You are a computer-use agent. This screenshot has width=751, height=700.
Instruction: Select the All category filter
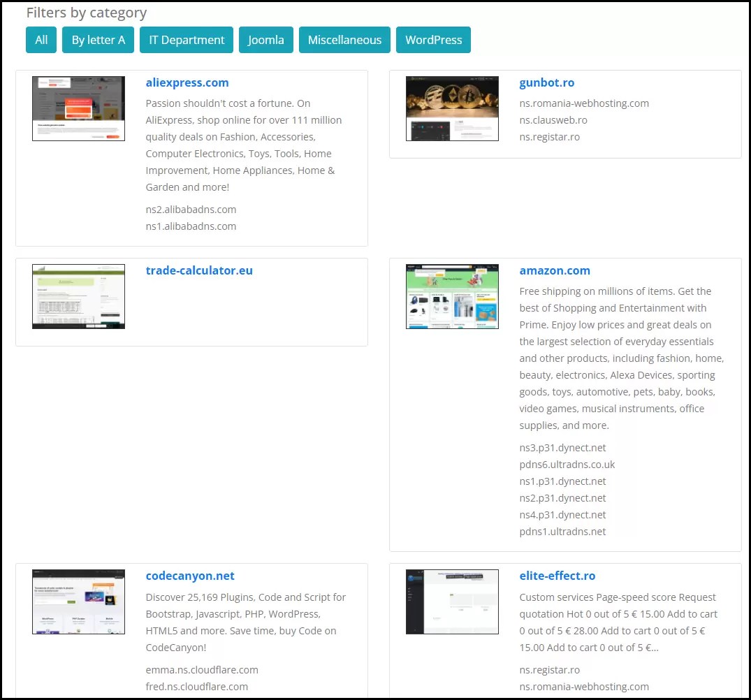[41, 40]
